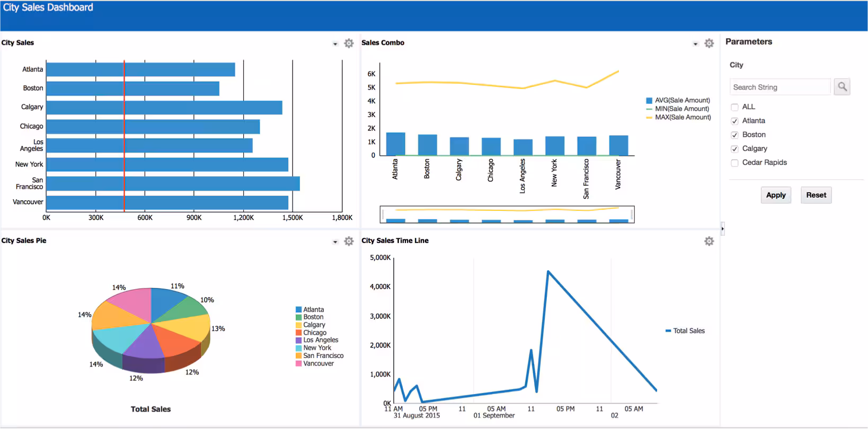Click the AVG(Sale Amount) legend swatch

tap(649, 101)
